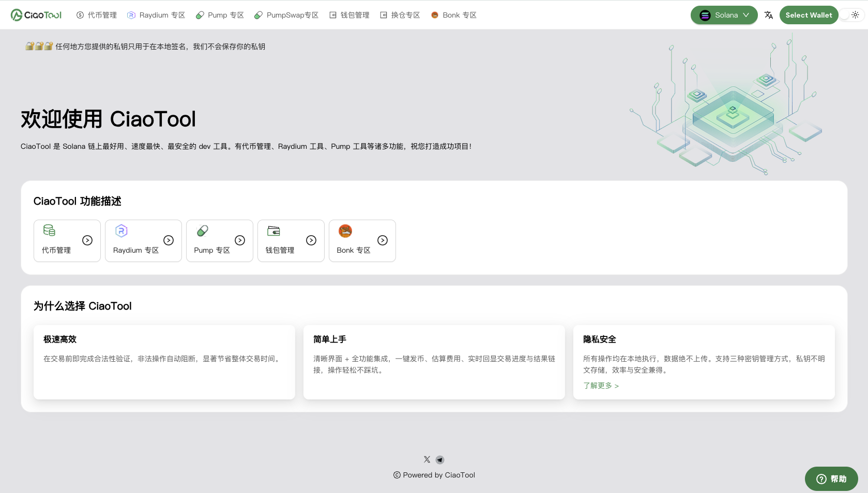Click the 欢迎使用 CiaoTool heading
868x493 pixels.
(109, 119)
